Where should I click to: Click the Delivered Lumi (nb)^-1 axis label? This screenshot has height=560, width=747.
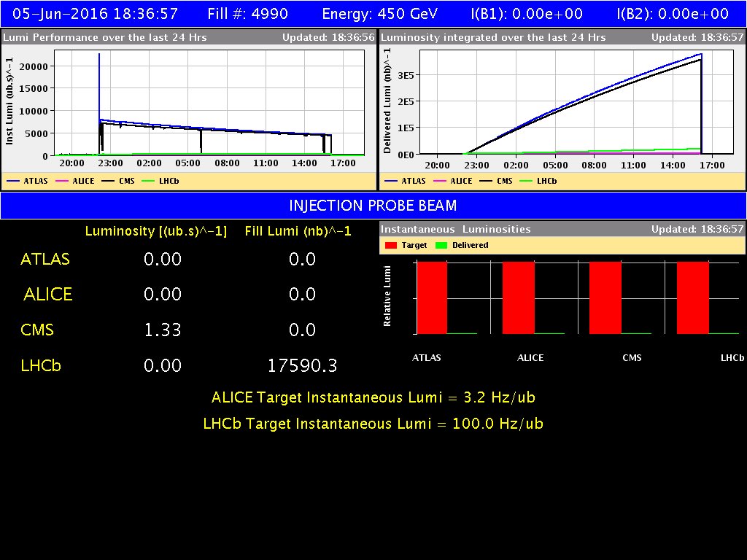point(387,101)
